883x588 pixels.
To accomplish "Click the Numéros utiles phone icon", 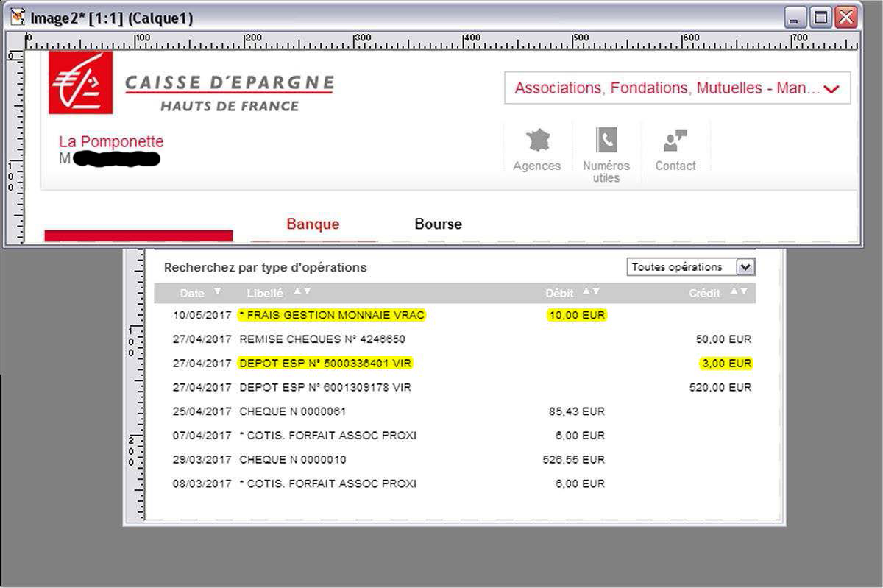I will pos(606,140).
